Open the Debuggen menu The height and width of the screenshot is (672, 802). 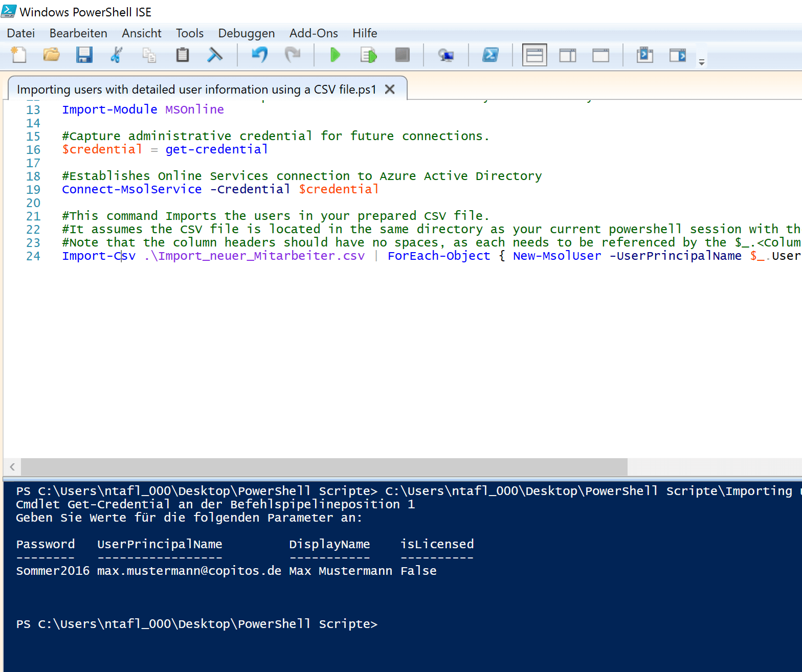(247, 33)
